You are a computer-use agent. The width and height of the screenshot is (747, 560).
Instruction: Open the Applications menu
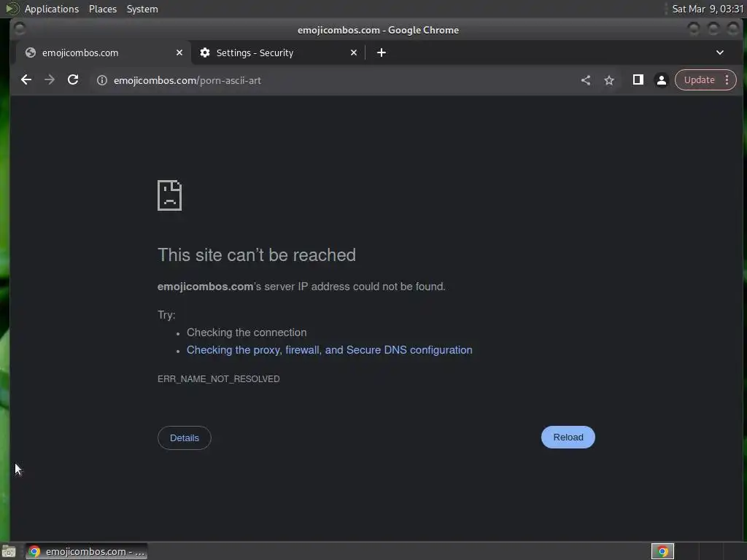(x=52, y=9)
